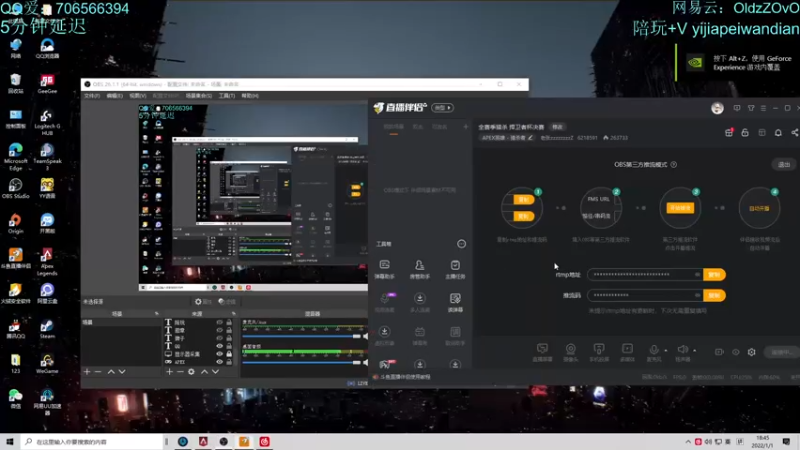Click the share icon in Douyu header
Image resolution: width=800 pixels, height=450 pixels.
pos(795,133)
